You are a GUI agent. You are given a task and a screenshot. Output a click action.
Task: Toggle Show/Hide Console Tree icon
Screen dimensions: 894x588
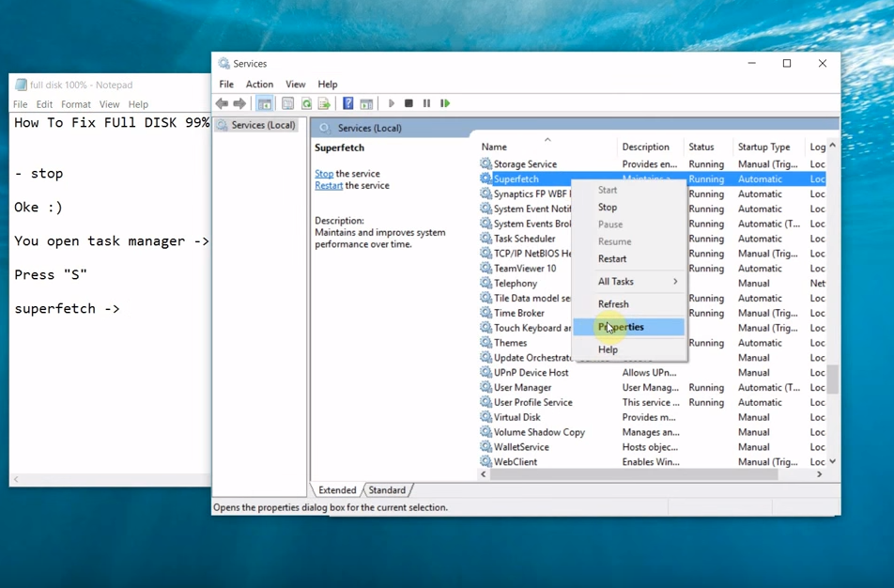(265, 103)
